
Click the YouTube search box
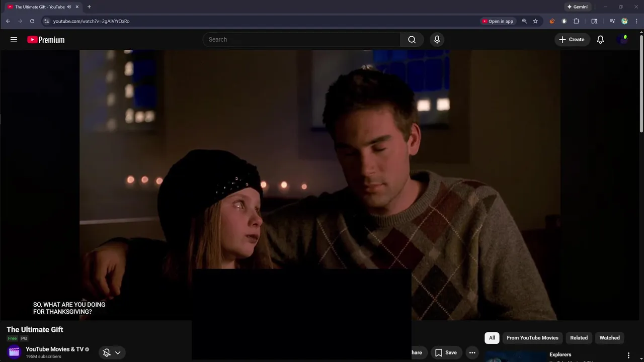click(302, 40)
